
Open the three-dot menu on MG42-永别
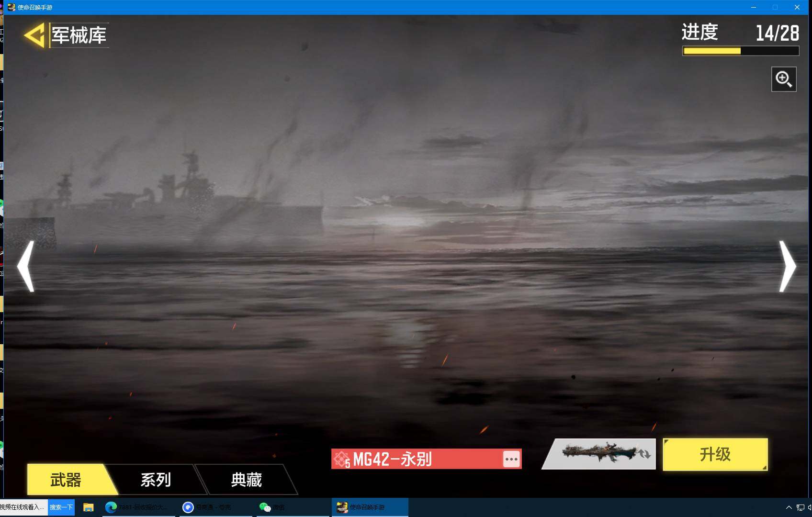(x=511, y=459)
